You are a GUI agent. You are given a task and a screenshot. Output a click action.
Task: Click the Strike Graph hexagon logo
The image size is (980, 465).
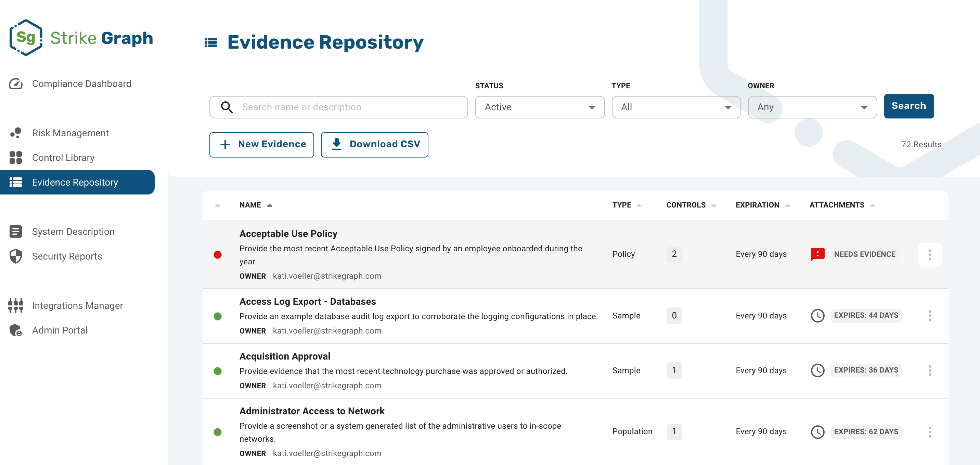point(26,38)
